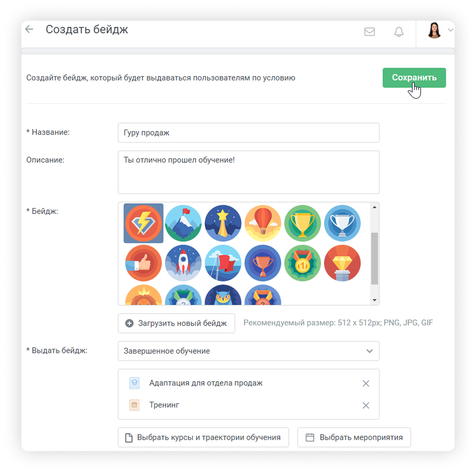Screen dimensions: 476x472
Task: Go back with the left arrow icon
Action: click(x=30, y=29)
